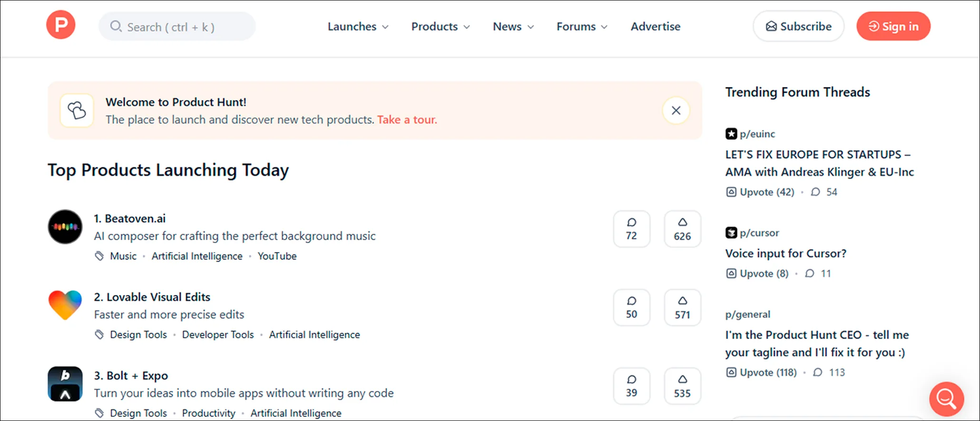Open the floating orange search chat button
This screenshot has width=980, height=421.
pyautogui.click(x=946, y=399)
